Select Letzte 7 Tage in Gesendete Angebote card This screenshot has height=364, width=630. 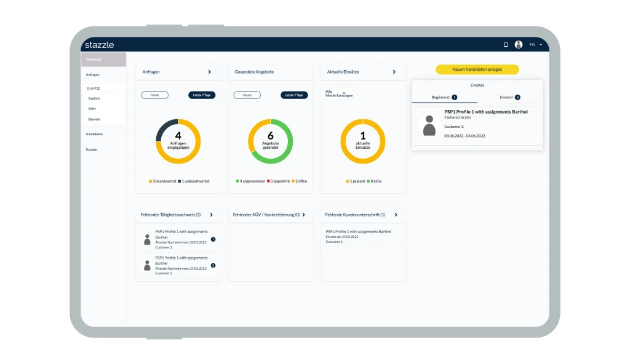click(294, 95)
